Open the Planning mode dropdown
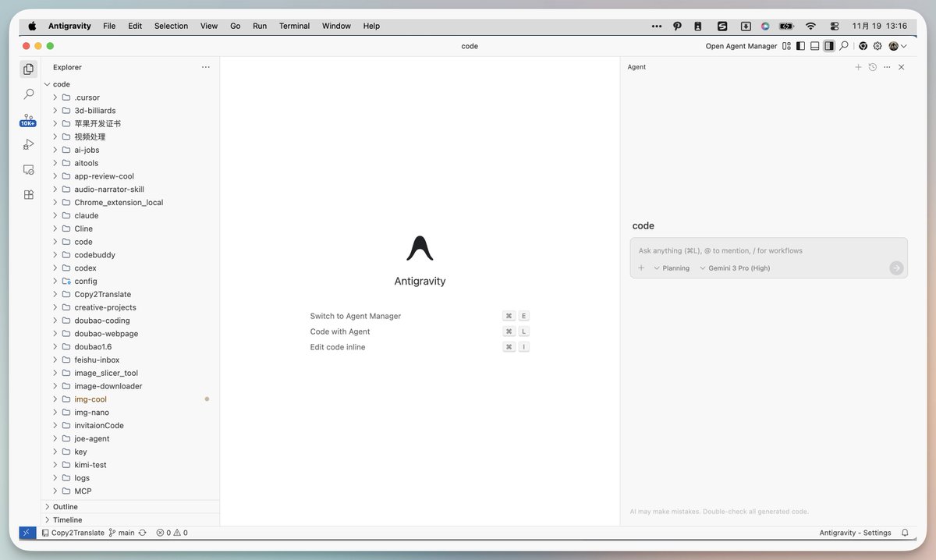Viewport: 936px width, 560px height. pyautogui.click(x=672, y=268)
